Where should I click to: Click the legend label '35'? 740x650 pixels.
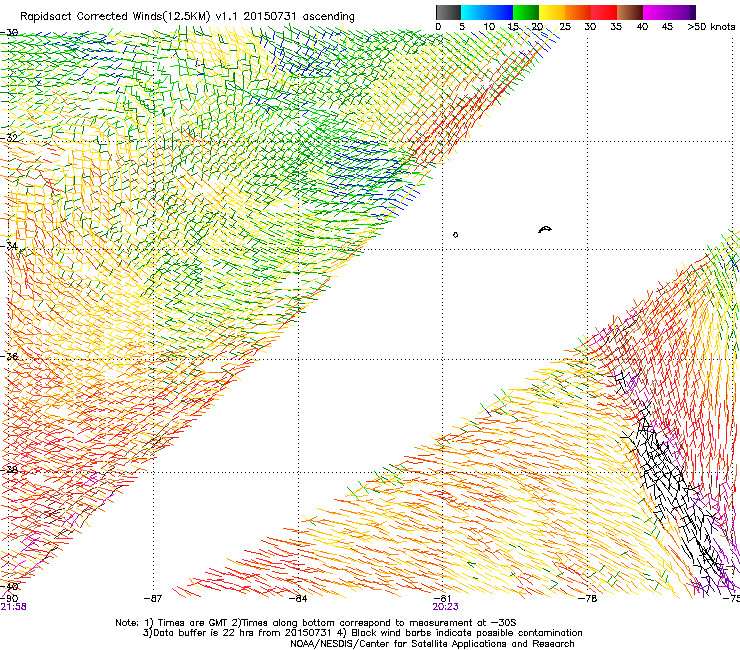click(616, 27)
